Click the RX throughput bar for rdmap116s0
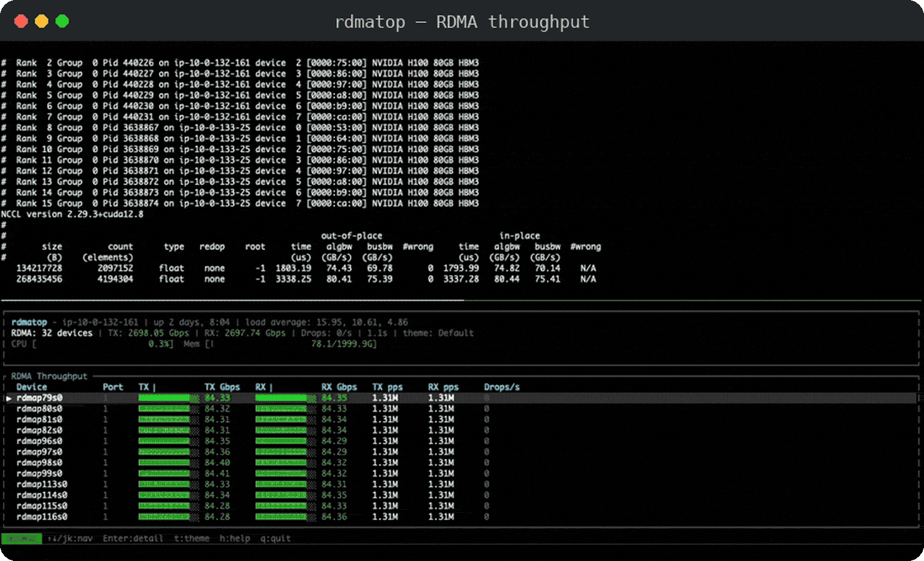The image size is (924, 561). (286, 517)
